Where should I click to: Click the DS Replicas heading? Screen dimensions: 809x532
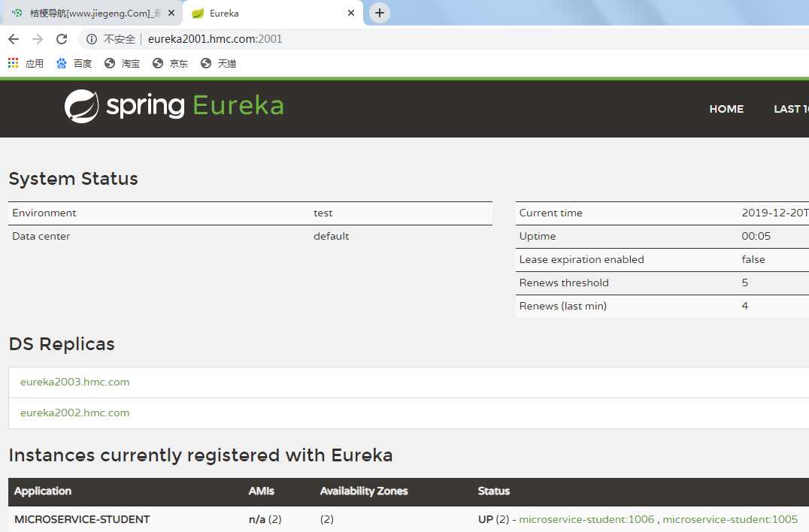(x=62, y=344)
